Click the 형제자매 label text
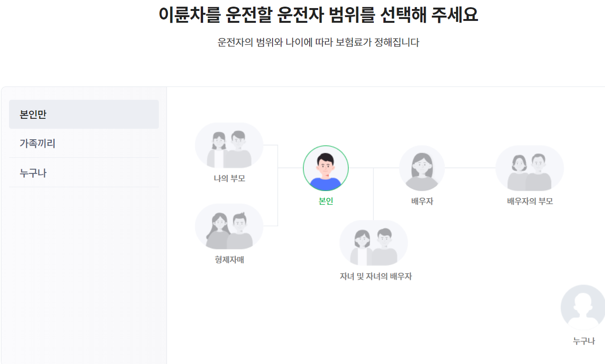 point(229,260)
